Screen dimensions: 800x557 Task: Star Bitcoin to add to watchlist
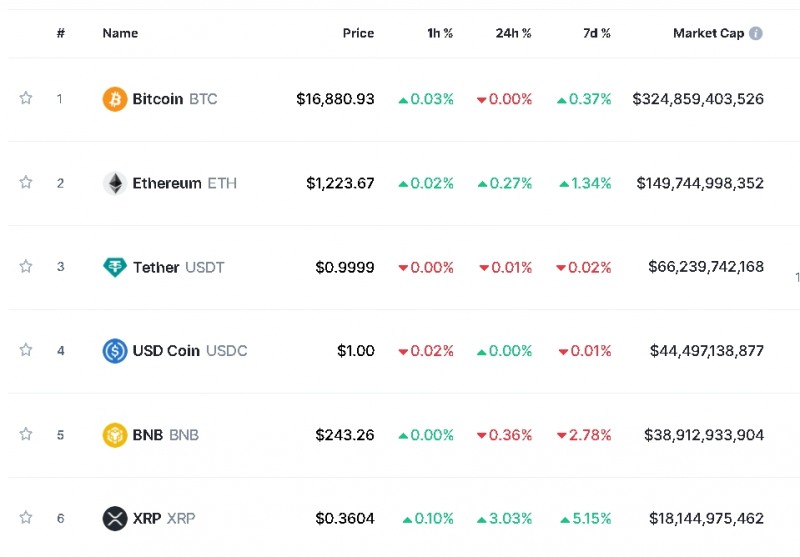[x=26, y=98]
